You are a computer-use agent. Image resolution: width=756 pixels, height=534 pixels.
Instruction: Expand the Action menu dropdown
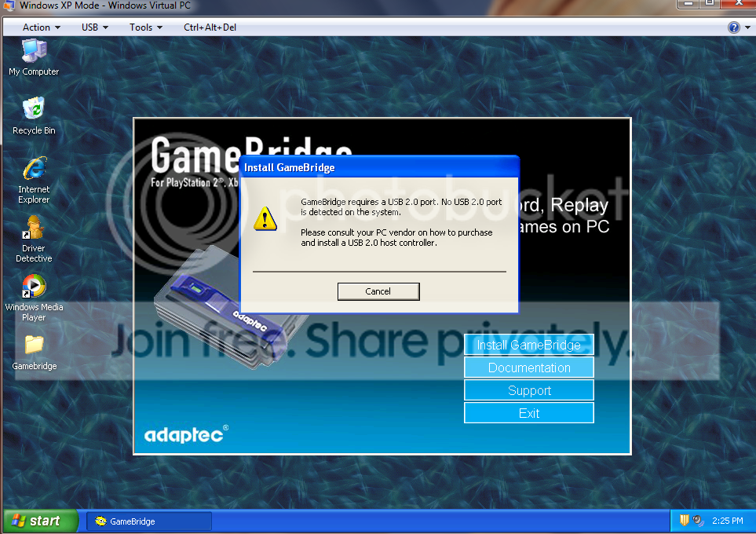coord(42,27)
